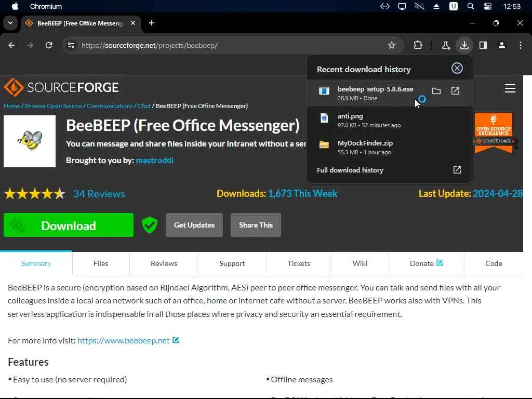Select the MyDockFinder.zip download entry
The image size is (532, 399).
pyautogui.click(x=390, y=148)
